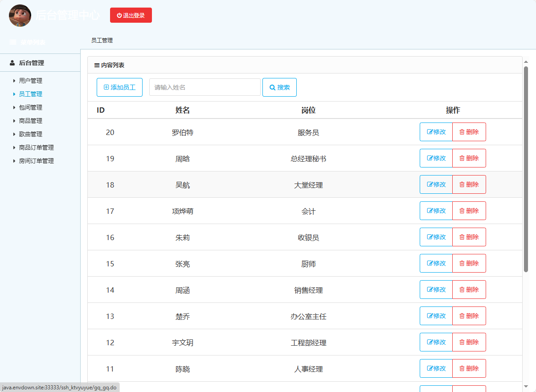Viewport: 536px width, 392px height.
Task: Click the hamburger icon beside 菜单列表
Action: pyautogui.click(x=12, y=42)
